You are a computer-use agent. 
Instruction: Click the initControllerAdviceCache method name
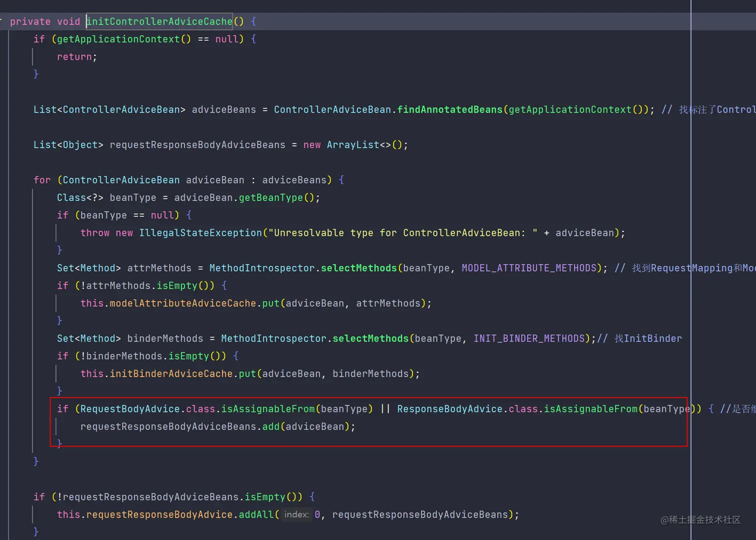pyautogui.click(x=159, y=21)
